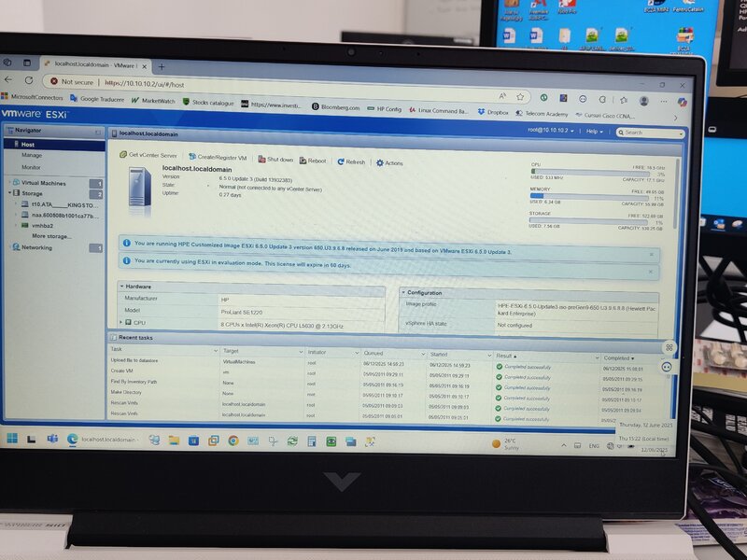Click the Edge favorites toolbar icon
747x560 pixels.
click(624, 100)
